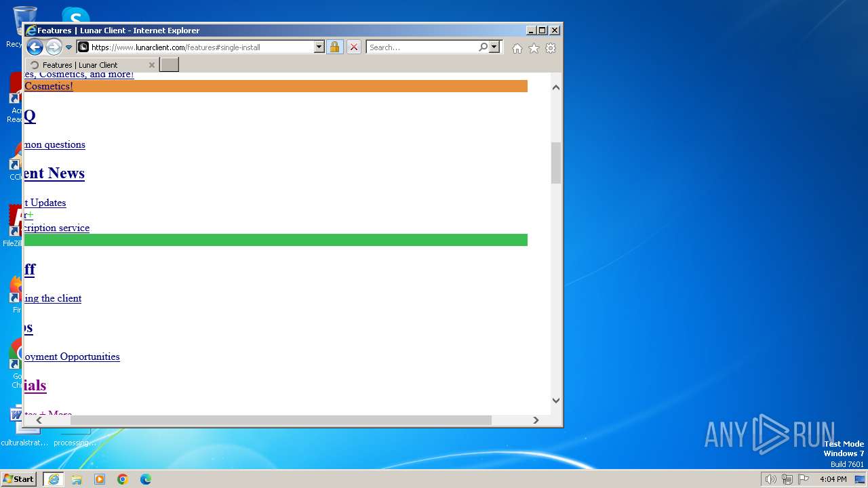The image size is (868, 488).
Task: Open the volume speaker tray icon
Action: click(770, 479)
